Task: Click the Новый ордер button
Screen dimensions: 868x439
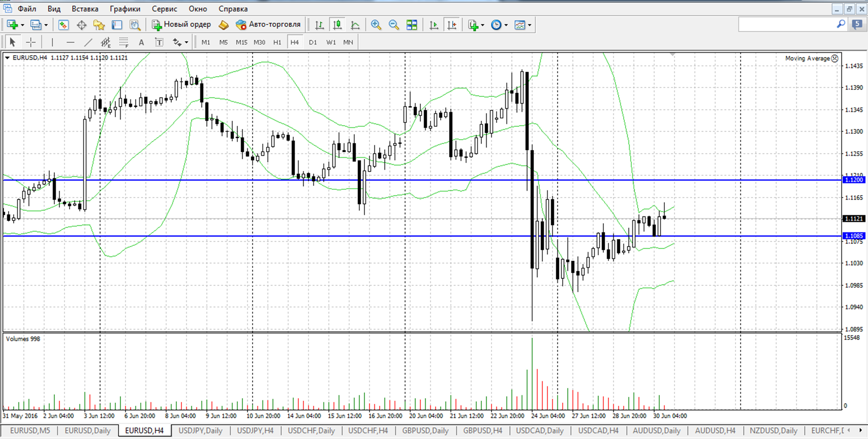Action: (x=181, y=25)
